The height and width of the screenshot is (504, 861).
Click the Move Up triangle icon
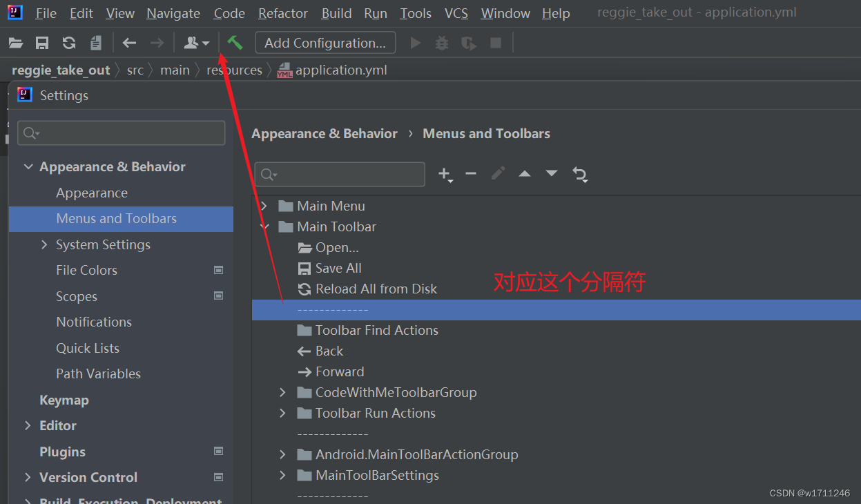[x=525, y=174]
